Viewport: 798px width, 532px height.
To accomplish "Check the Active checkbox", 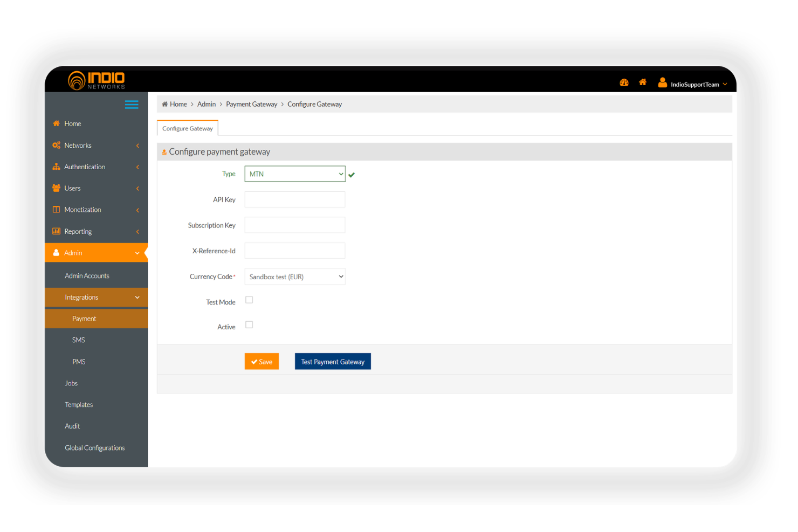I will [x=249, y=324].
